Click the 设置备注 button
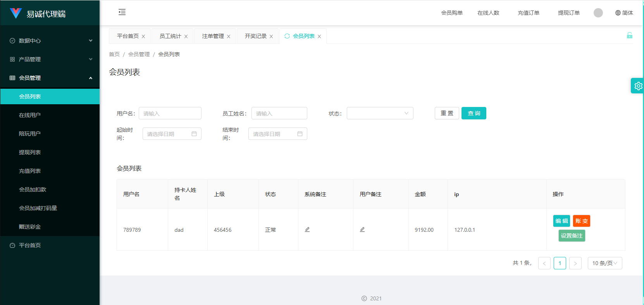644x305 pixels. (572, 236)
